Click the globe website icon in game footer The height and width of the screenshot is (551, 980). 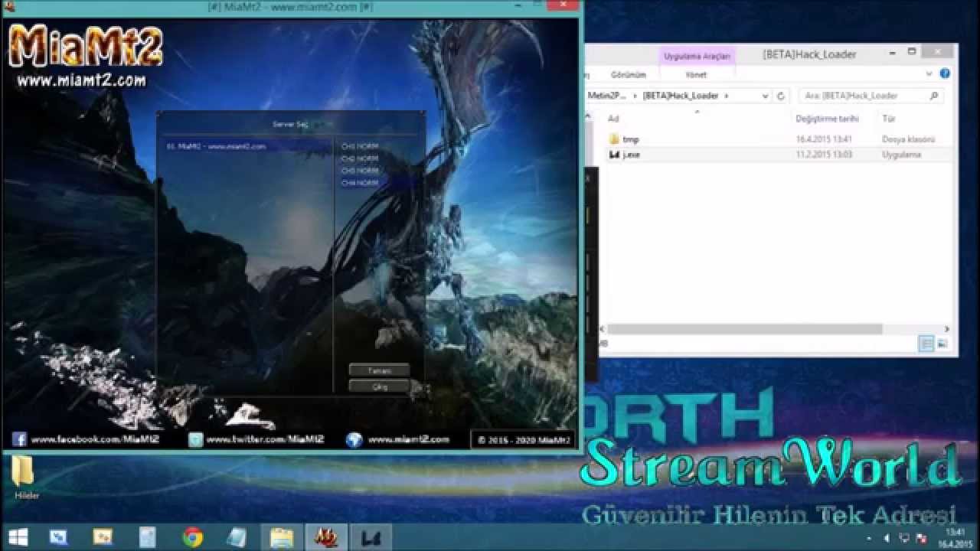[x=354, y=439]
